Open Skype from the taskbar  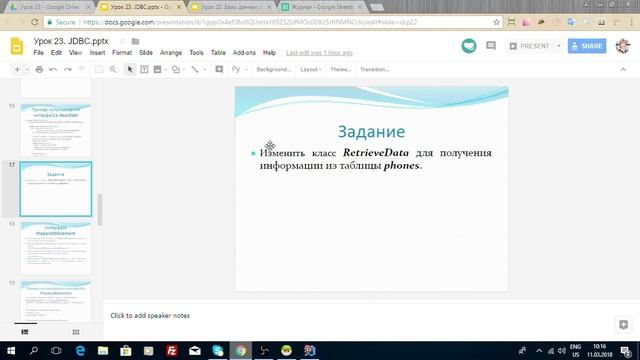(218, 351)
